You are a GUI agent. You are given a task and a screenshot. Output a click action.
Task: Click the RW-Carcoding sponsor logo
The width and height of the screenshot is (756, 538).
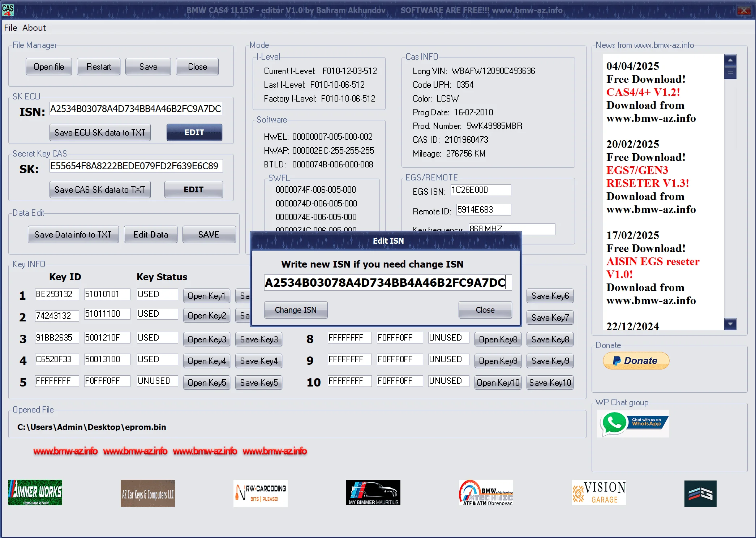(260, 493)
